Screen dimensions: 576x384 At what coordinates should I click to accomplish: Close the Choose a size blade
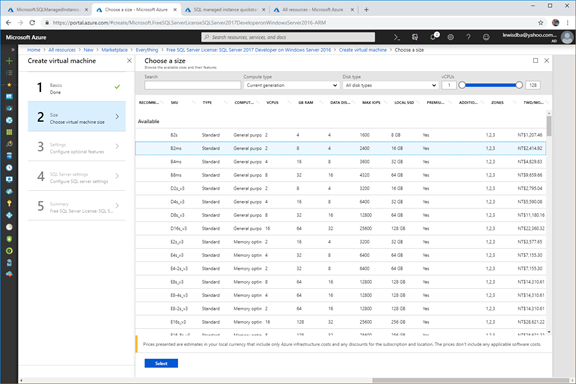(x=547, y=61)
